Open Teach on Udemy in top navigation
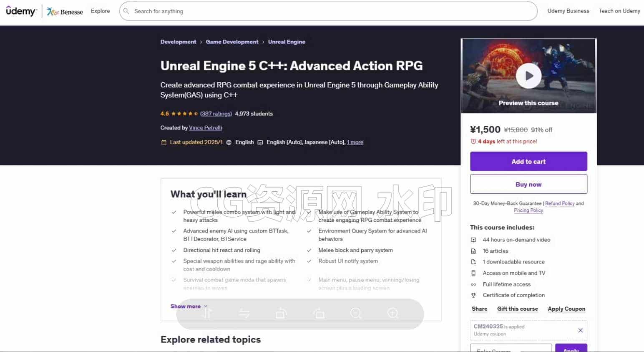Screen dimensions: 644x352 pos(619,11)
